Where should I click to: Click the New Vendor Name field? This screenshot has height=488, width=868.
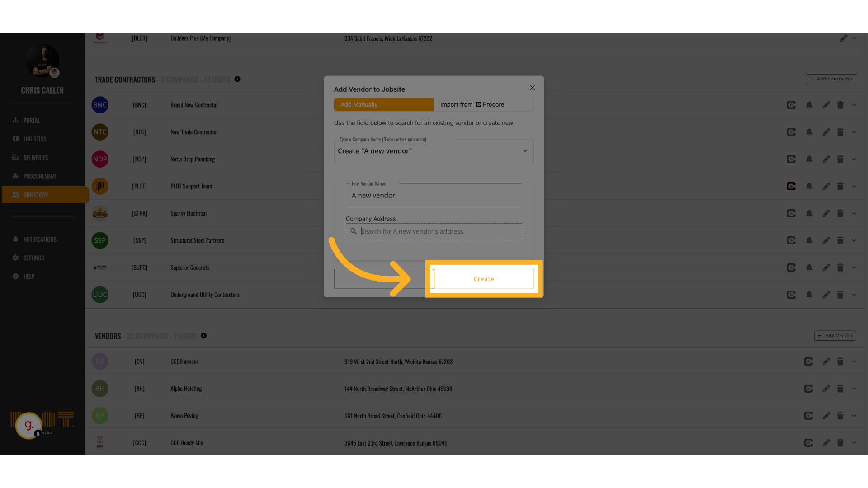pyautogui.click(x=433, y=196)
